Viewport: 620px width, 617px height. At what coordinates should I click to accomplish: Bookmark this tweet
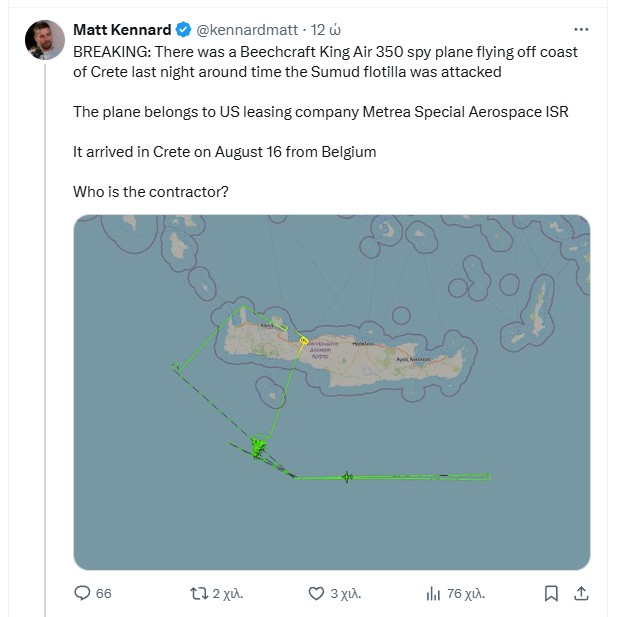pos(550,593)
